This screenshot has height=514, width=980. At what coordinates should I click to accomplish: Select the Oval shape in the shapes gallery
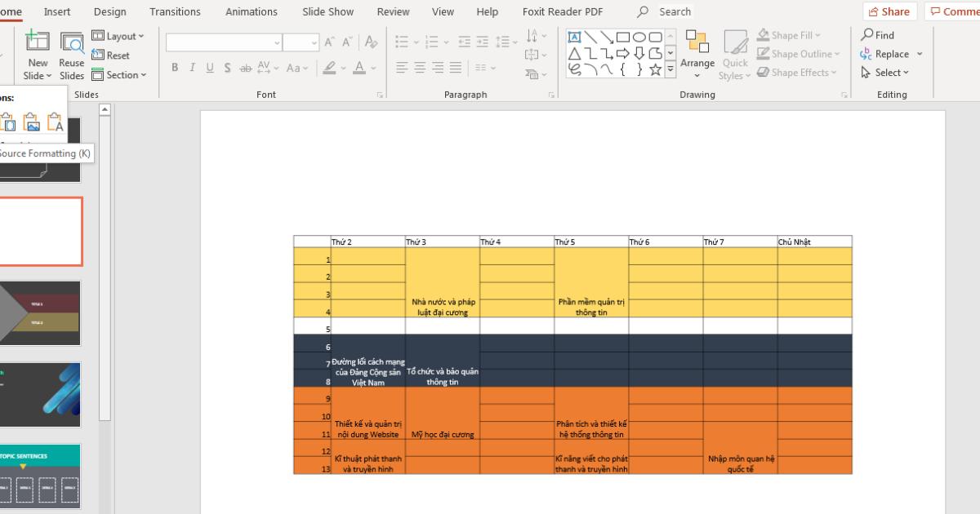641,36
